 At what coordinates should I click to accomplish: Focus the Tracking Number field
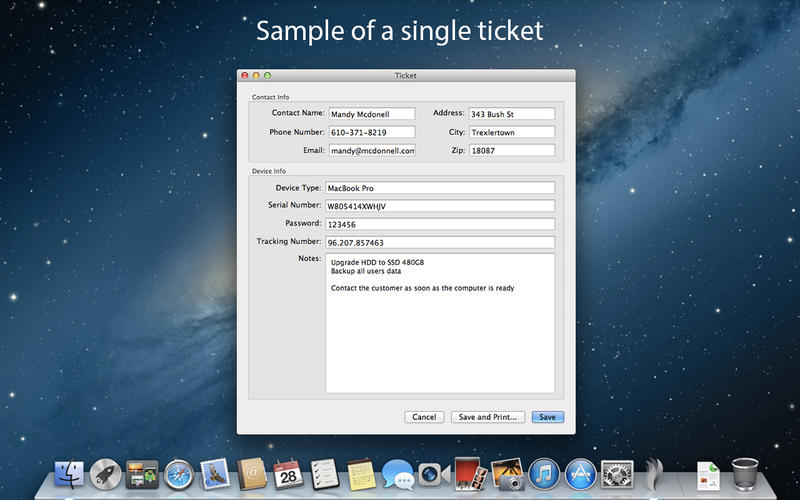[439, 242]
